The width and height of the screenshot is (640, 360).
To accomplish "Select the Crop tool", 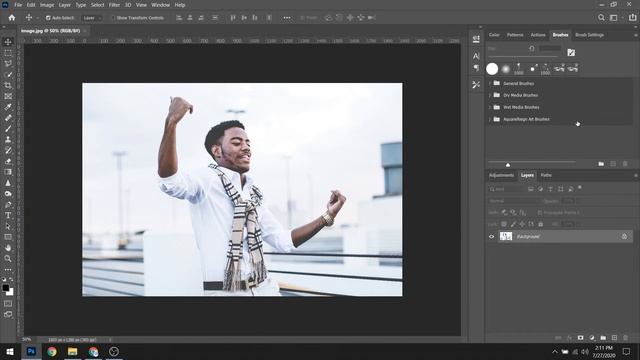I will [8, 85].
